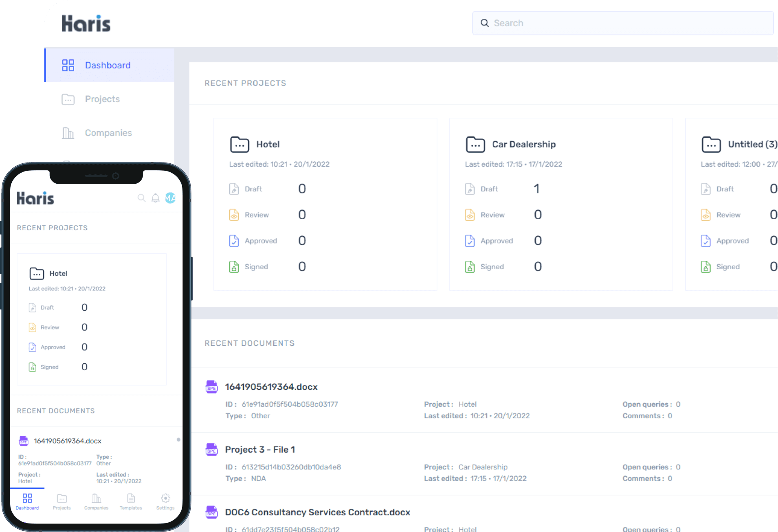Screen dimensions: 778x532
Task: Tap the Signed icon in phone Hotel card
Action: (32, 367)
